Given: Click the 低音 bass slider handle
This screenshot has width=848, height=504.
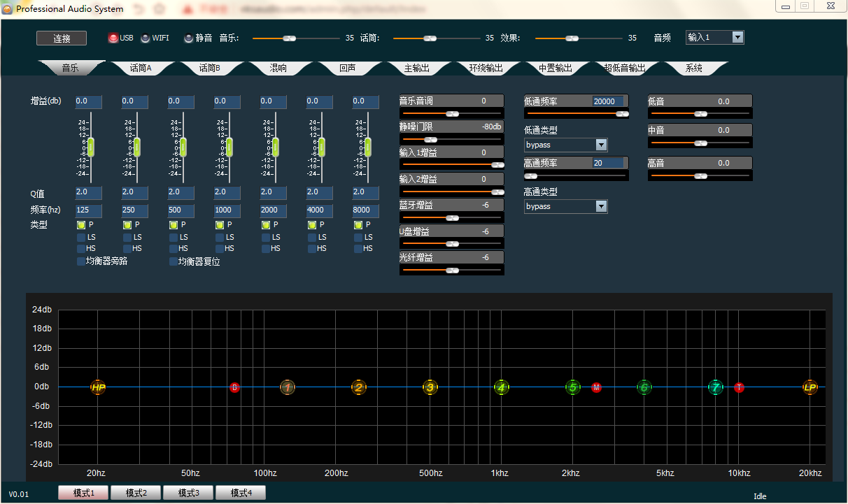Looking at the screenshot, I should point(700,113).
